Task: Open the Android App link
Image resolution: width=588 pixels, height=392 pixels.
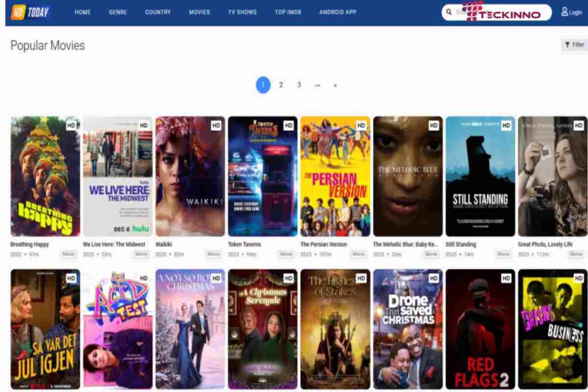Action: [x=338, y=12]
